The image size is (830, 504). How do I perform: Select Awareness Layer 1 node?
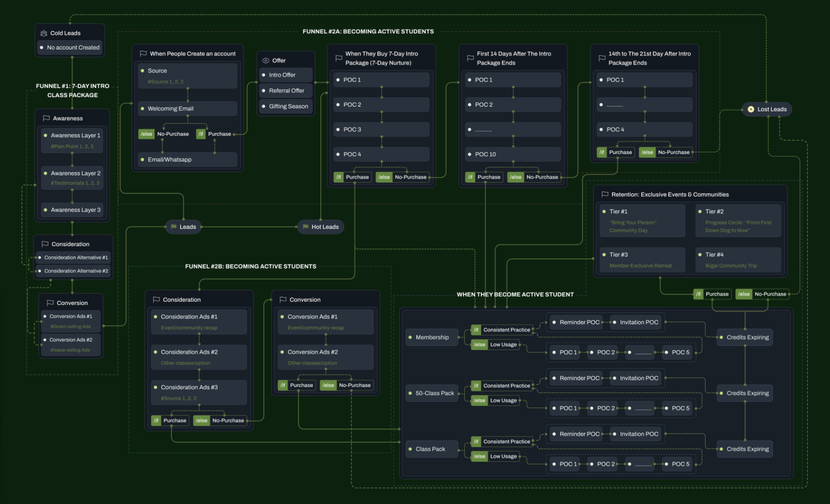click(72, 140)
